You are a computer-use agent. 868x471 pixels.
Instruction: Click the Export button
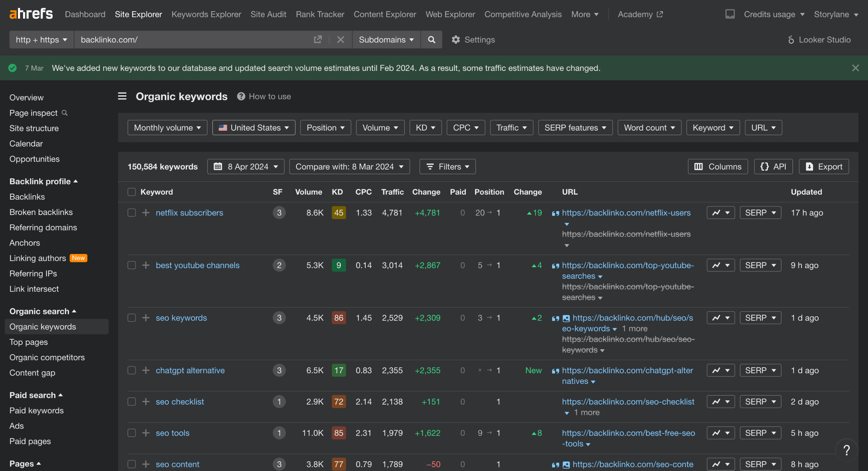(824, 166)
